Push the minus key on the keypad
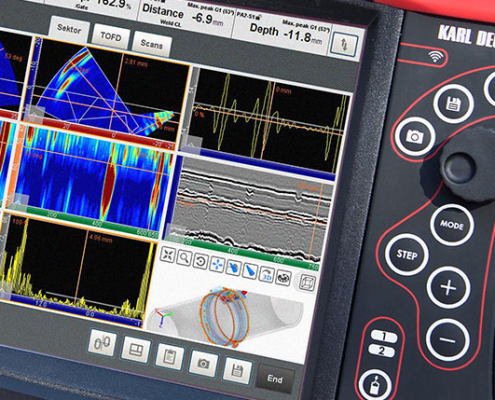The width and height of the screenshot is (495, 400). click(x=448, y=339)
